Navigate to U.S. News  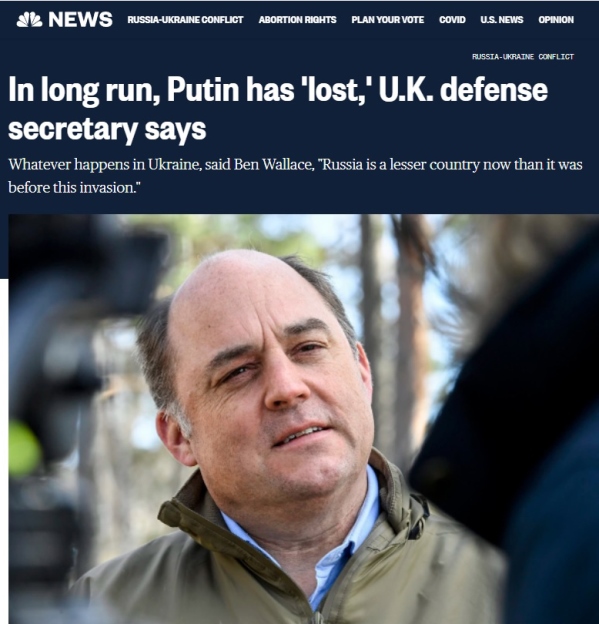pos(502,20)
